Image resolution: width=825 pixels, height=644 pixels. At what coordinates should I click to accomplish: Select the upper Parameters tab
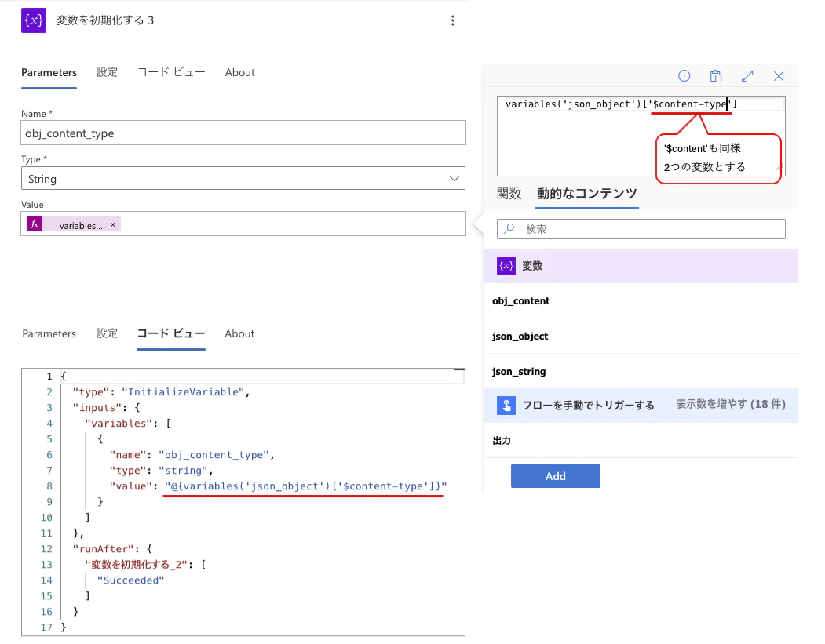[49, 72]
